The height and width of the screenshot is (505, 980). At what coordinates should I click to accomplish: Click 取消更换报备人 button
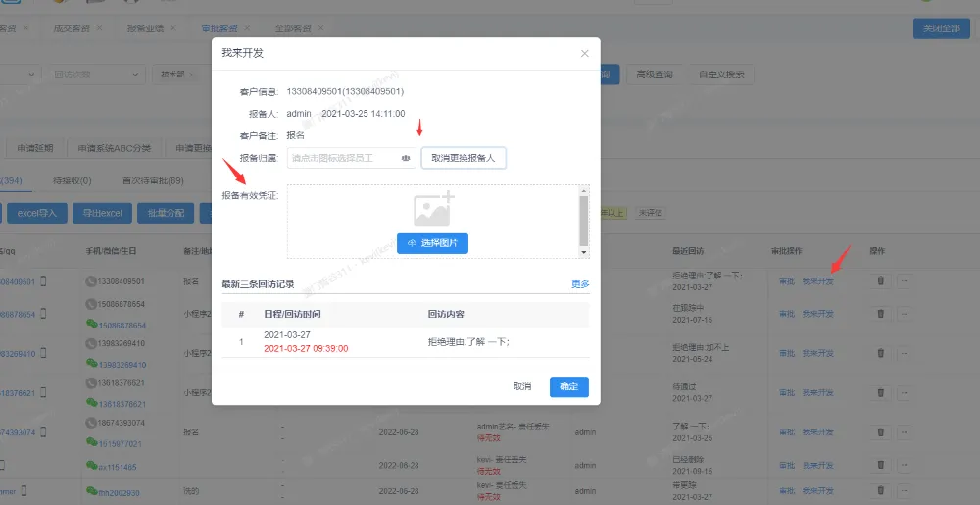[464, 158]
